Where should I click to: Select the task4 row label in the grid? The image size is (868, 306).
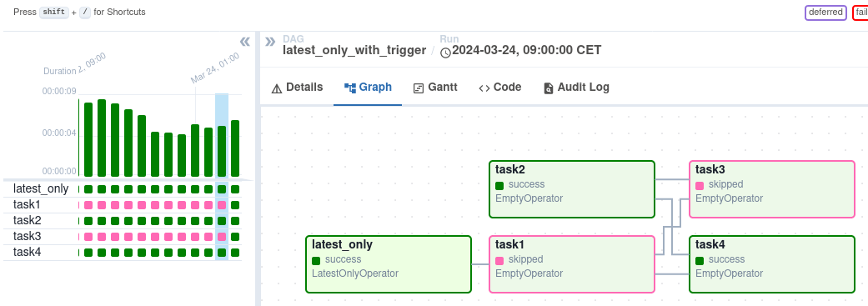[28, 253]
